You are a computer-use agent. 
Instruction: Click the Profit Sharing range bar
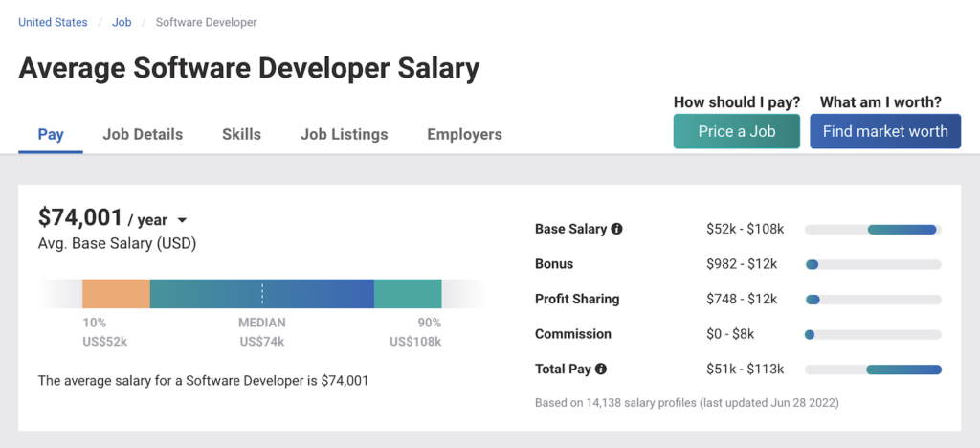pos(873,300)
